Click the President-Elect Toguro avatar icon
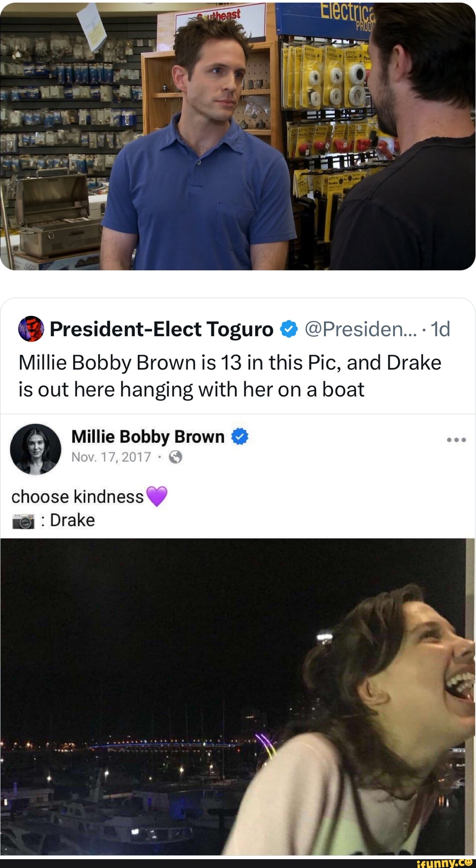 [x=31, y=329]
